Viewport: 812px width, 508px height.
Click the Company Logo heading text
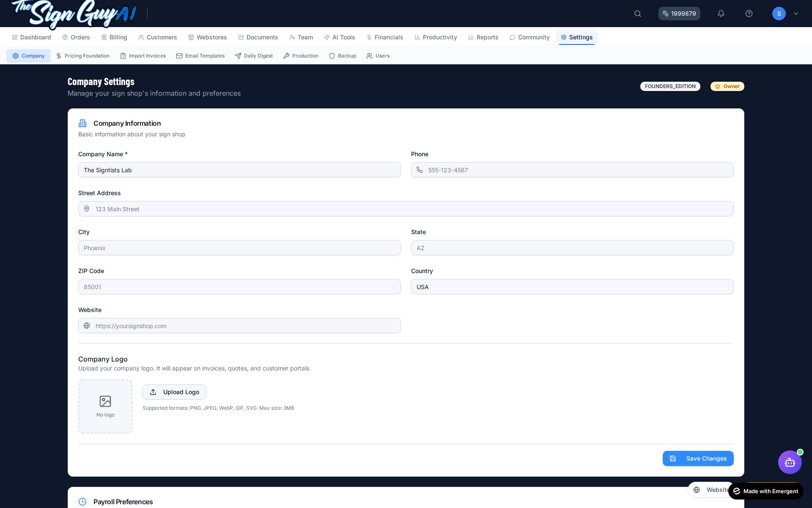coord(103,359)
